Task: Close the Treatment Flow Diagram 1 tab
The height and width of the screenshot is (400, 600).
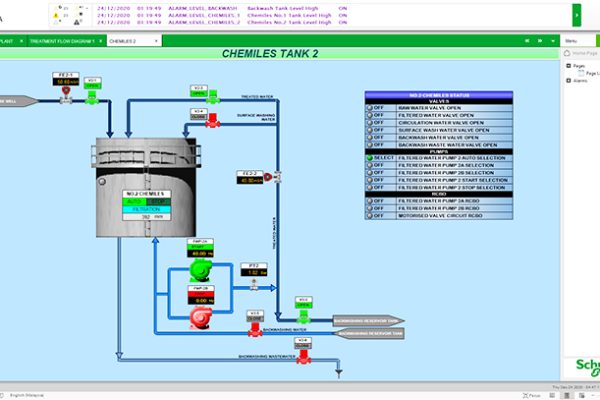Action: tap(101, 41)
